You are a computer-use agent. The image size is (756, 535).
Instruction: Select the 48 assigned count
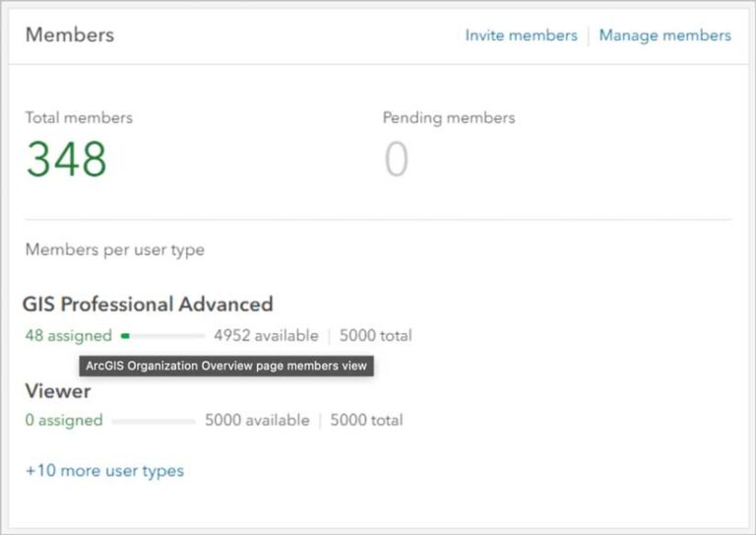(x=68, y=336)
